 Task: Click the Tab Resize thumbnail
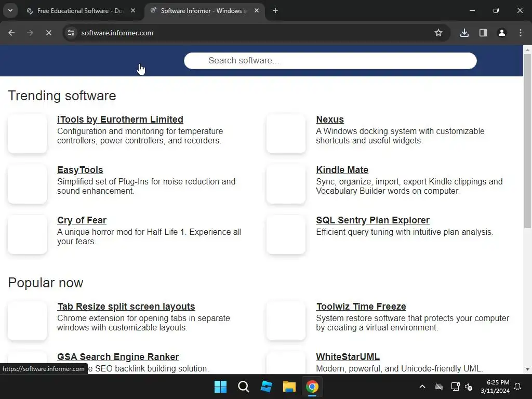tap(27, 321)
